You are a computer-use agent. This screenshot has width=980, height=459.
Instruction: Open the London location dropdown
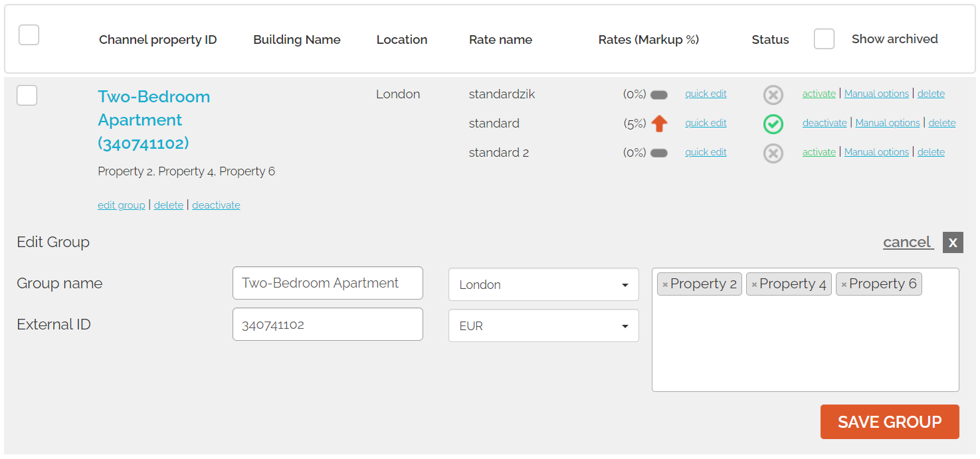point(543,285)
